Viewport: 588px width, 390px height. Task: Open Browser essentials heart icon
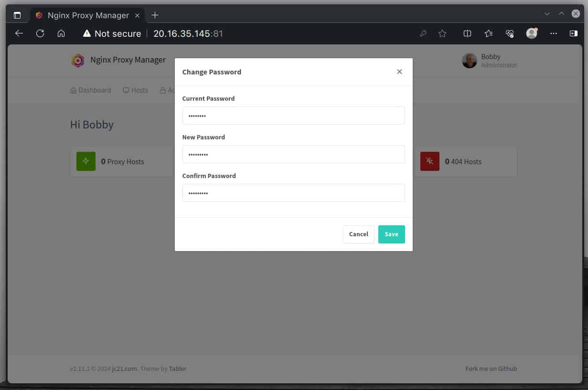pos(509,33)
